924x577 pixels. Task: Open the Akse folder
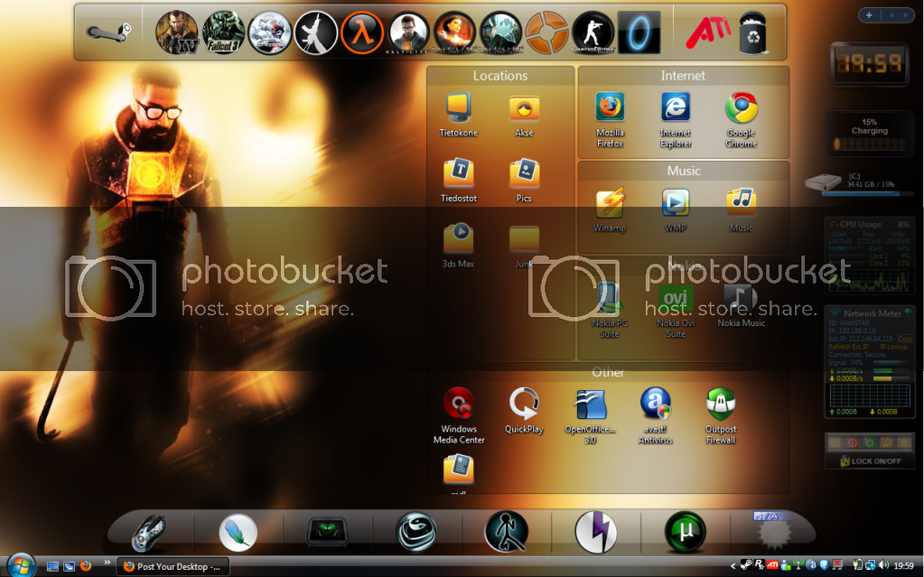click(x=524, y=116)
